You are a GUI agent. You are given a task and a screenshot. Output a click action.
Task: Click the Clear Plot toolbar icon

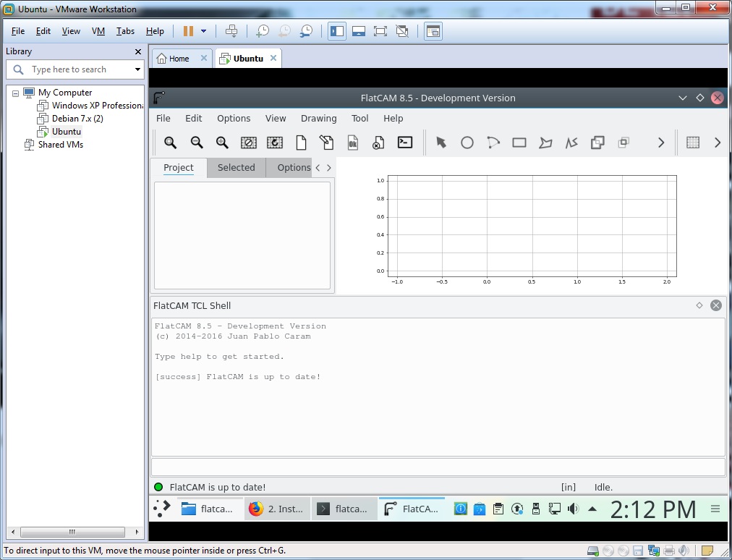(x=248, y=143)
